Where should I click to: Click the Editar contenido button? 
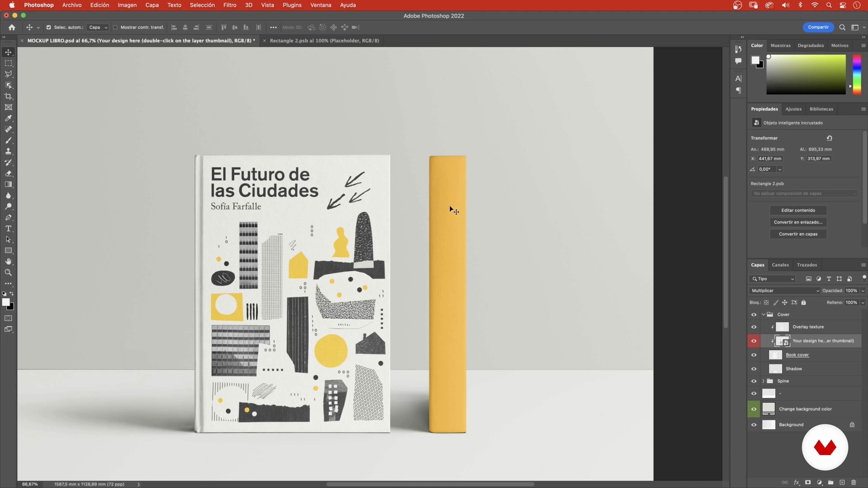tap(798, 210)
